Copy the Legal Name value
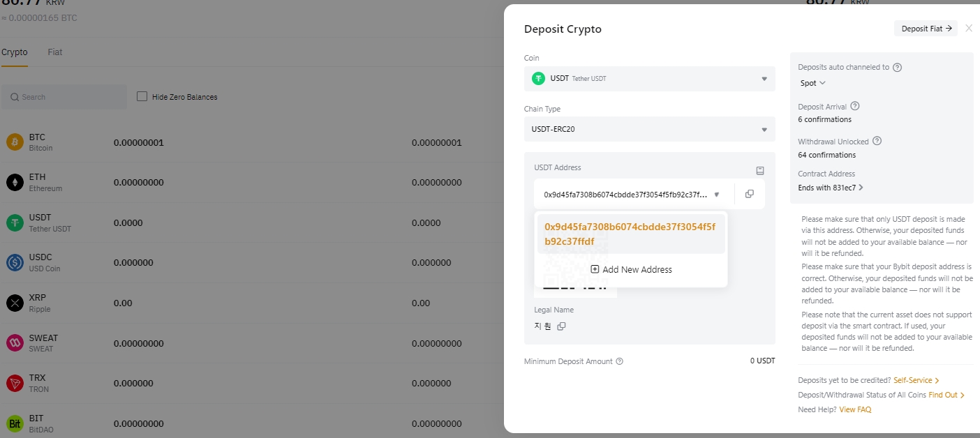Viewport: 980px width, 438px height. click(x=561, y=326)
